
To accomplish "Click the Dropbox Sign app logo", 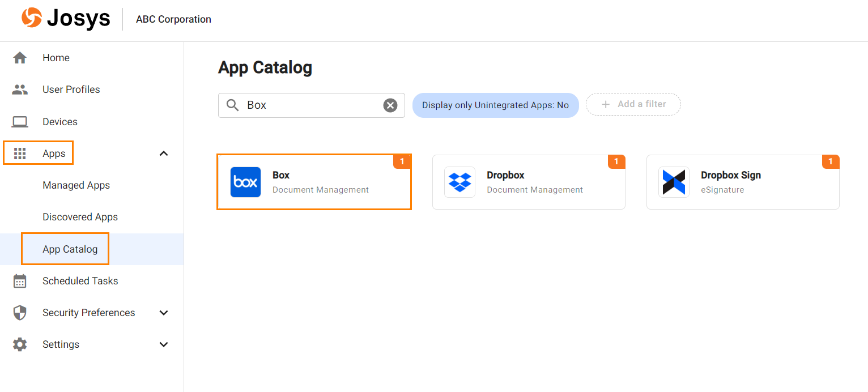I will point(674,182).
